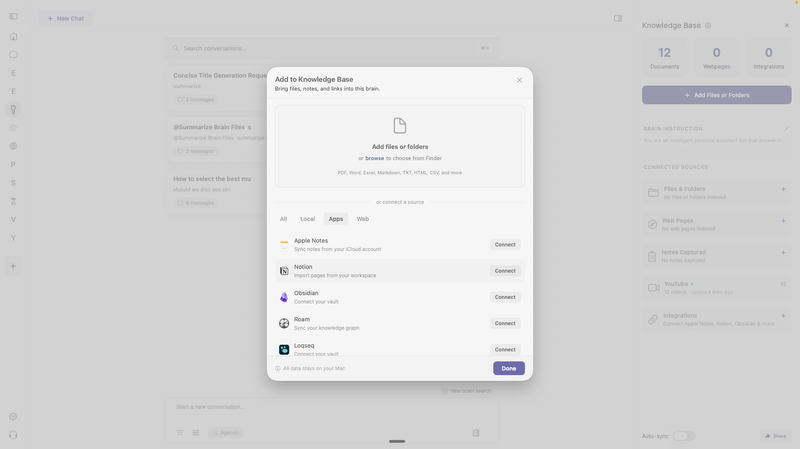Viewport: 800px width, 449px height.
Task: Add source with Files & Folders plus
Action: (783, 189)
